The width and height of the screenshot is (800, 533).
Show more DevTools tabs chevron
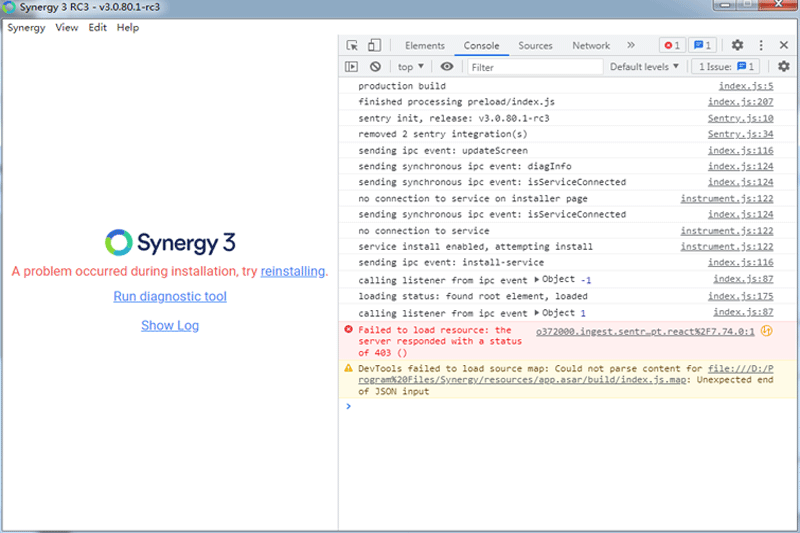pyautogui.click(x=631, y=45)
